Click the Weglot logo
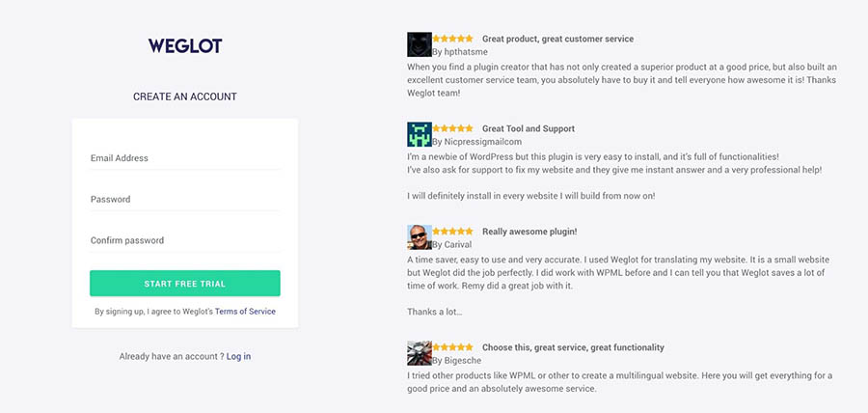 (184, 45)
